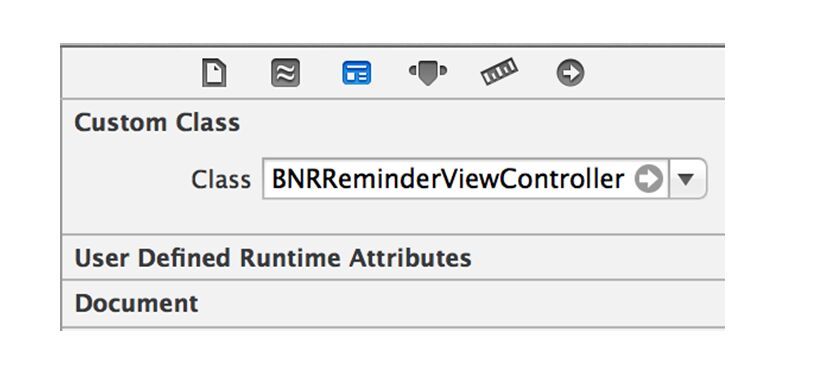Image resolution: width=821 pixels, height=373 pixels.
Task: Switch to the Attributes inspector
Action: point(428,72)
